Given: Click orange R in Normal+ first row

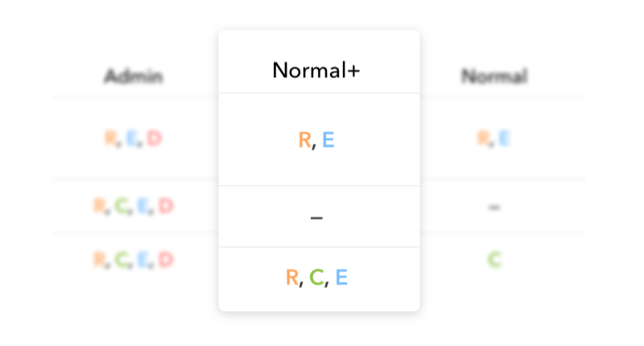Looking at the screenshot, I should click(x=305, y=140).
